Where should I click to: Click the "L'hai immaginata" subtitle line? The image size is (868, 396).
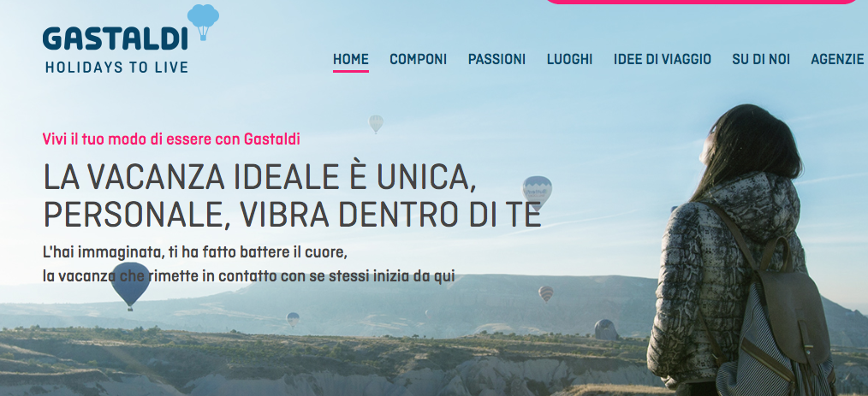coord(195,253)
